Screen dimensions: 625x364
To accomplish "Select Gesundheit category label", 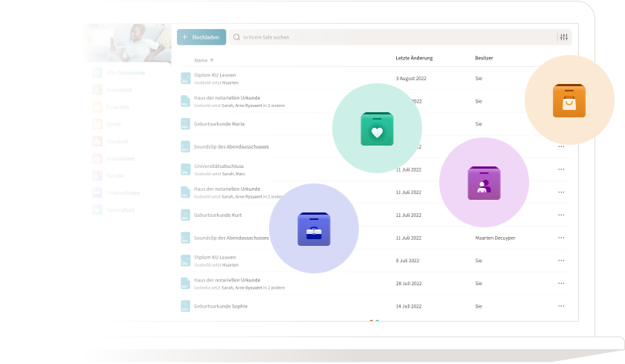I will [120, 210].
